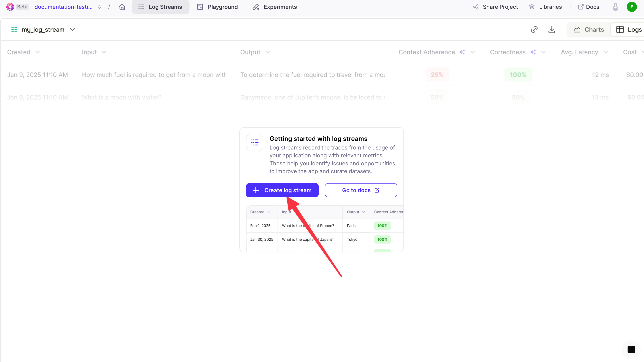Click the Libraries stack icon
The height and width of the screenshot is (362, 644).
click(x=532, y=7)
